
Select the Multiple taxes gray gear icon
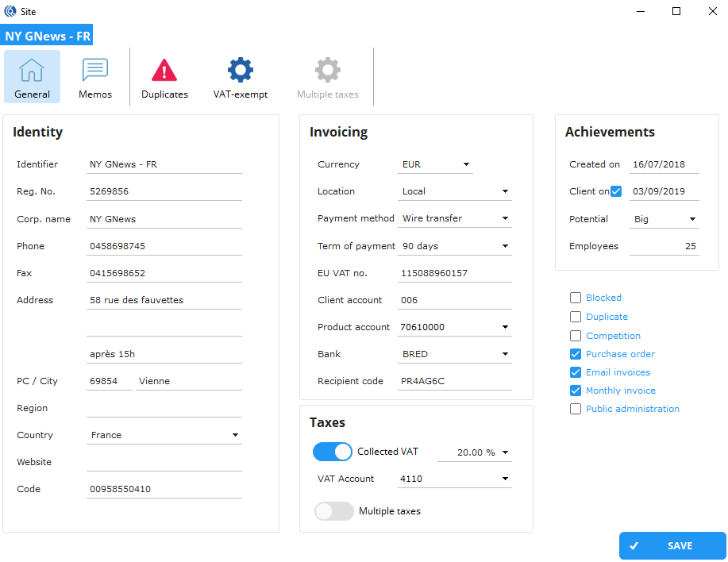[327, 70]
